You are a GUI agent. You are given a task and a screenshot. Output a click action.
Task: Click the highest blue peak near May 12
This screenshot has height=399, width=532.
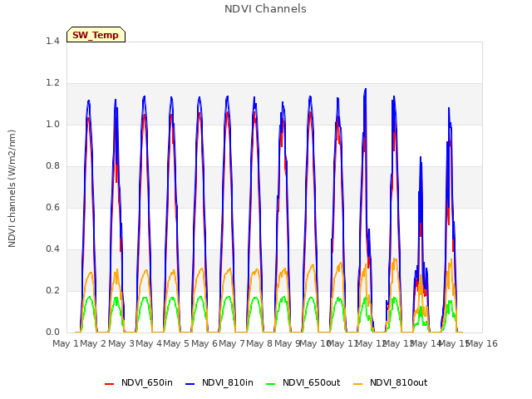pos(366,89)
